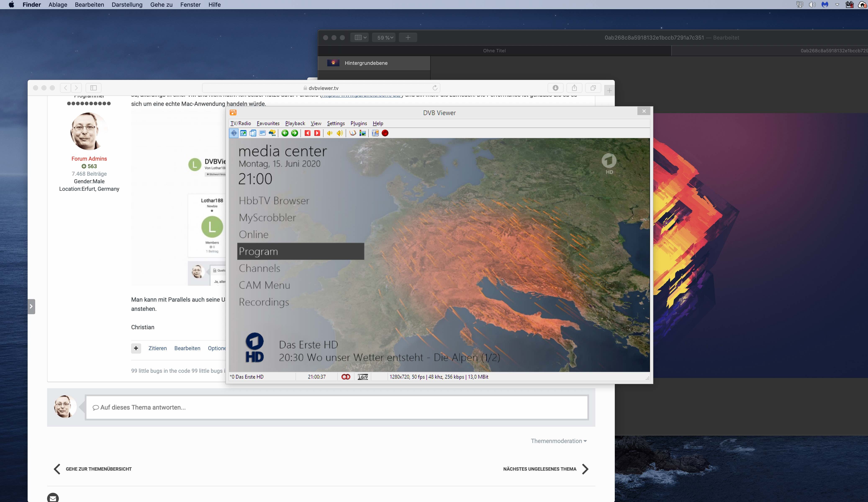868x502 pixels.
Task: Select highlighted Program menu entry
Action: coord(301,251)
